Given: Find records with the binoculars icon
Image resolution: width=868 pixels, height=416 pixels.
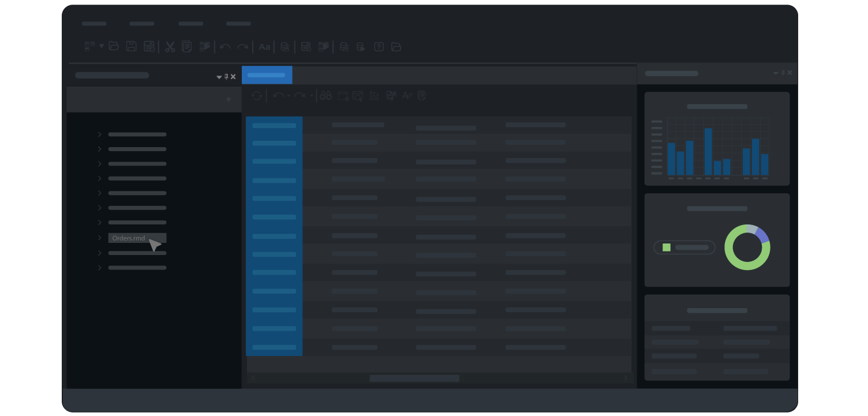Looking at the screenshot, I should tap(326, 96).
